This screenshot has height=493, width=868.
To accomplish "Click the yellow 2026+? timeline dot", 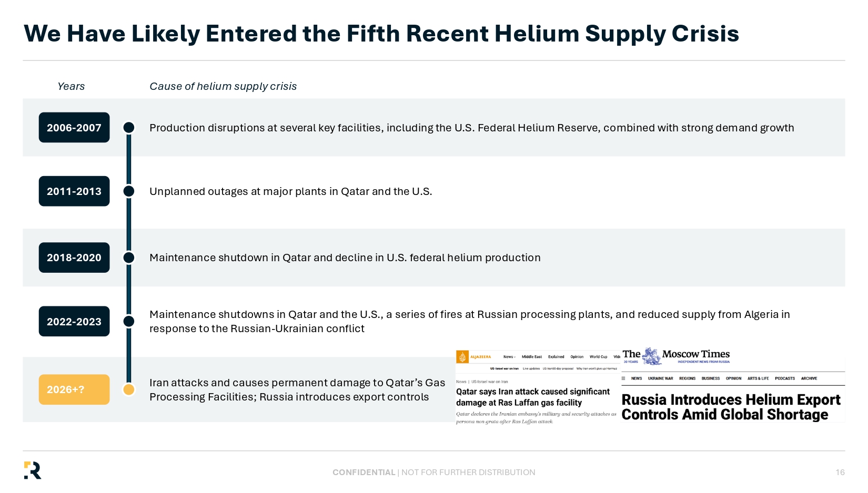I will [x=129, y=389].
